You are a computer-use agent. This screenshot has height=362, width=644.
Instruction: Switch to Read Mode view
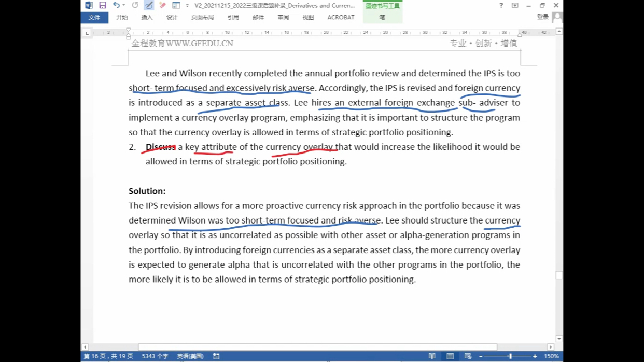click(x=432, y=356)
